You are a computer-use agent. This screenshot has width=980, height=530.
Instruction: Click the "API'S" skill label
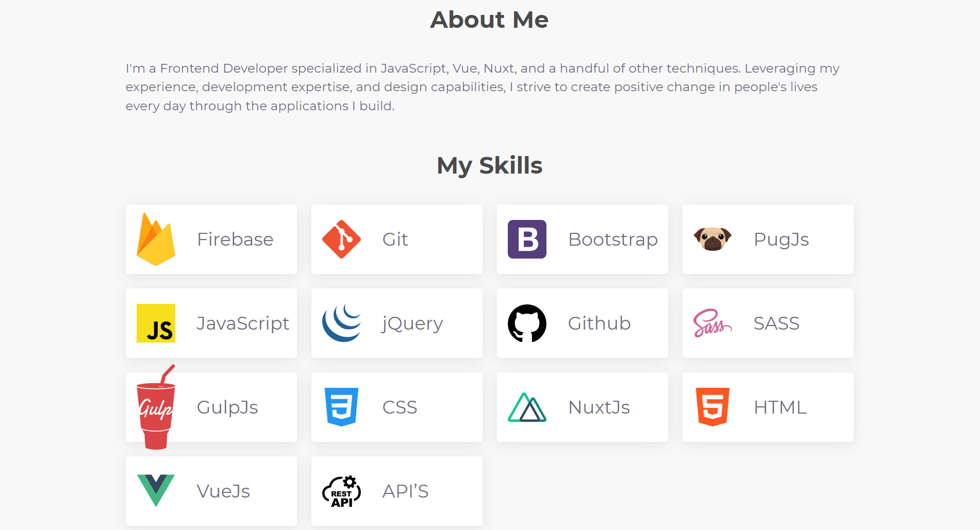405,491
